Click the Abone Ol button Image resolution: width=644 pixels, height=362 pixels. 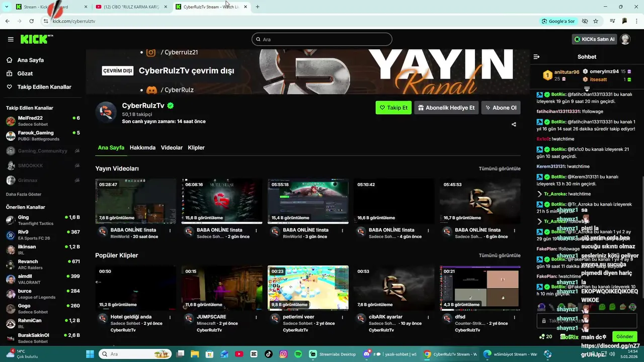point(501,108)
